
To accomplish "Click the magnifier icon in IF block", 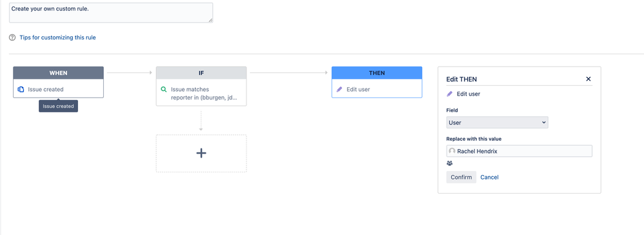I will (x=163, y=89).
